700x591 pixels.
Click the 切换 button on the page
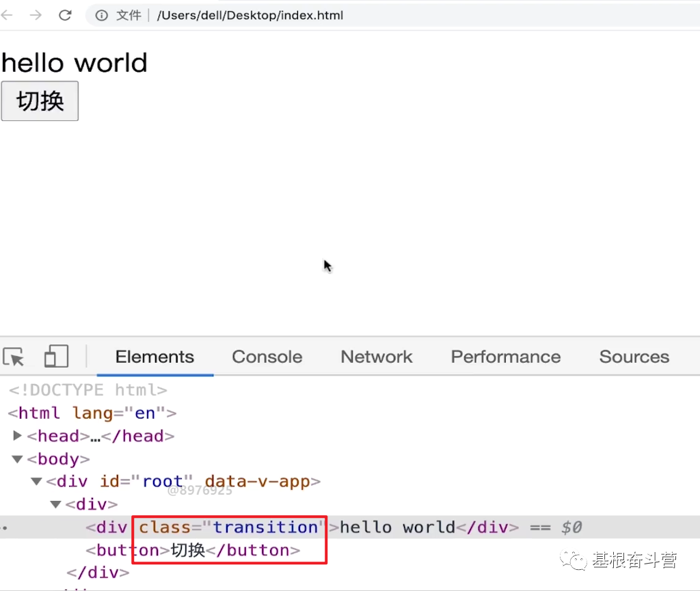[39, 100]
